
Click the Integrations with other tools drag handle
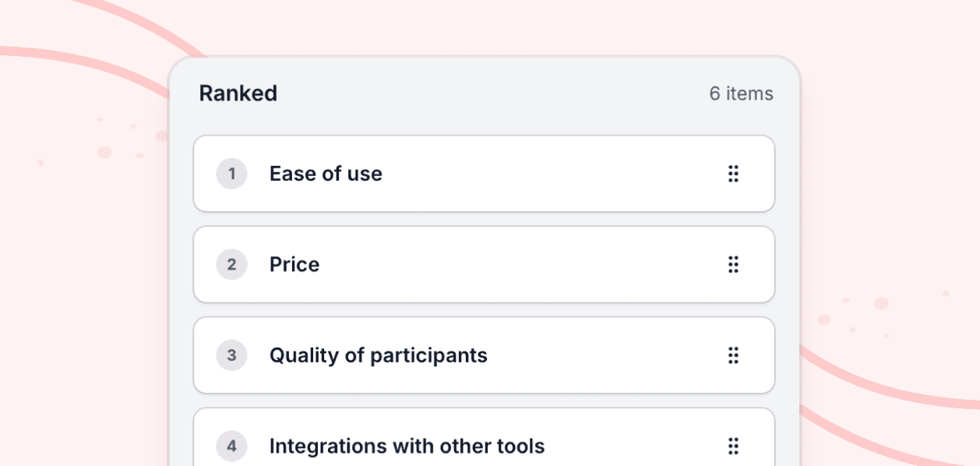[x=733, y=446]
